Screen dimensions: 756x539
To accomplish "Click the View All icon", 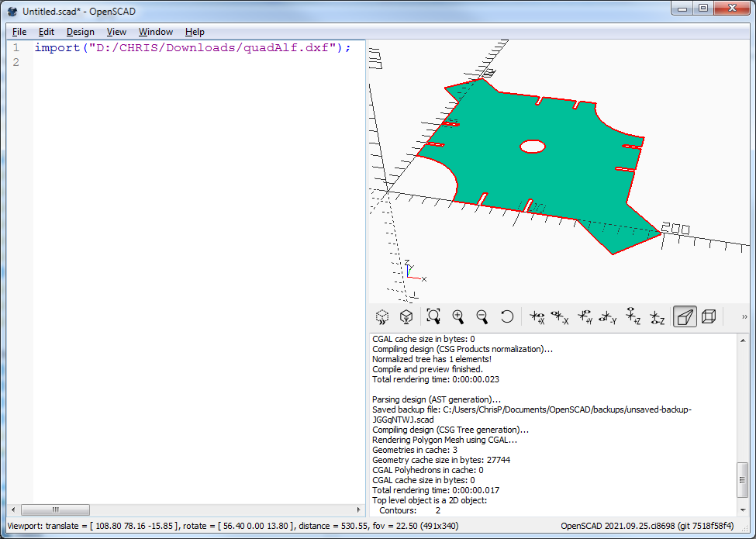I will tap(433, 316).
